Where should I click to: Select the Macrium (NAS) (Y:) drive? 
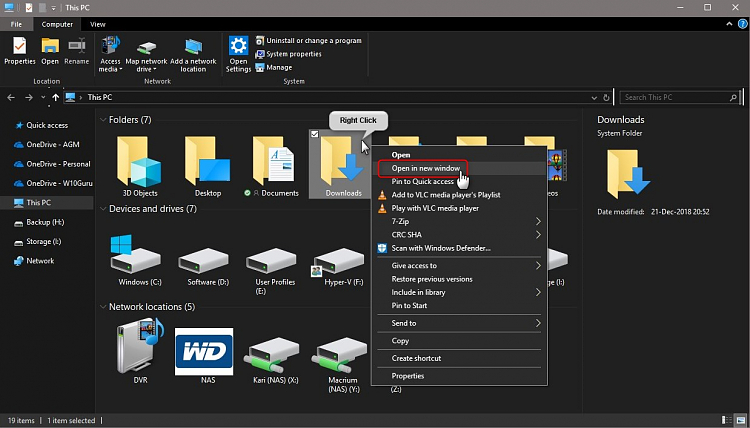342,363
